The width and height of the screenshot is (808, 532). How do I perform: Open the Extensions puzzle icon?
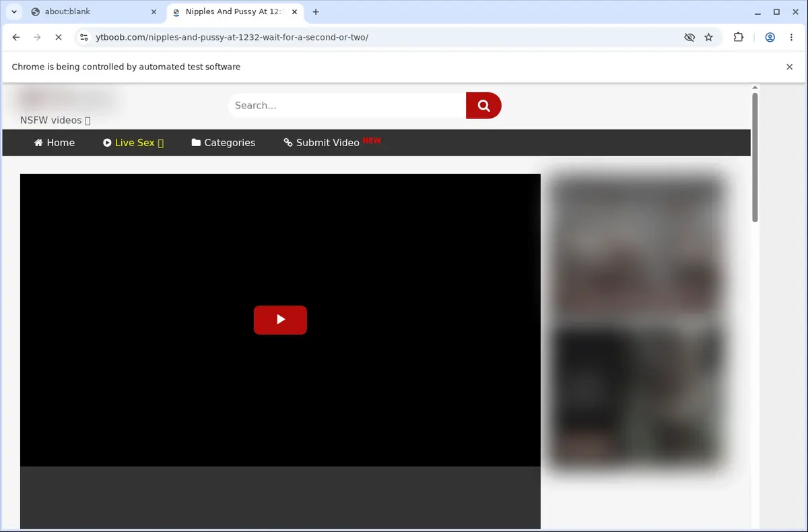click(x=739, y=38)
